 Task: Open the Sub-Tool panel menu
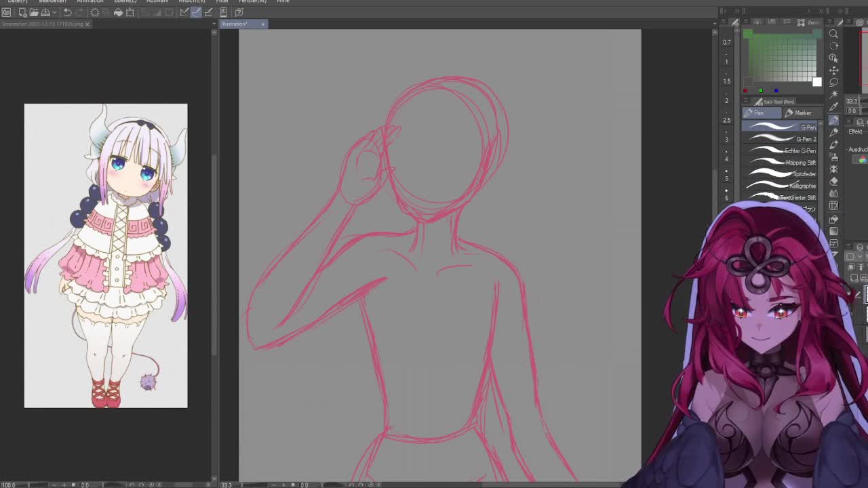747,102
